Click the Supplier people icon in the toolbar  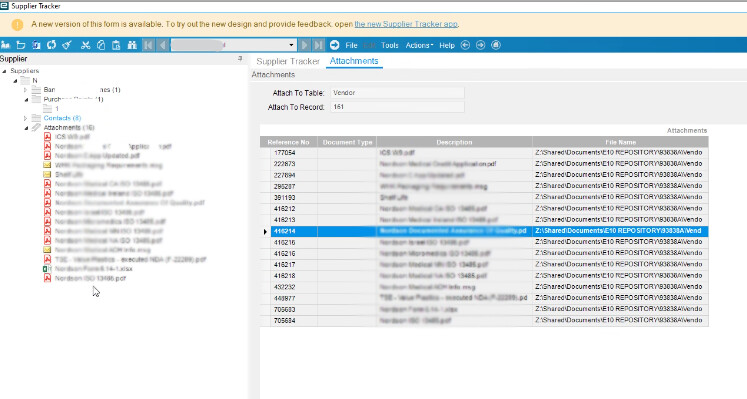coord(6,45)
